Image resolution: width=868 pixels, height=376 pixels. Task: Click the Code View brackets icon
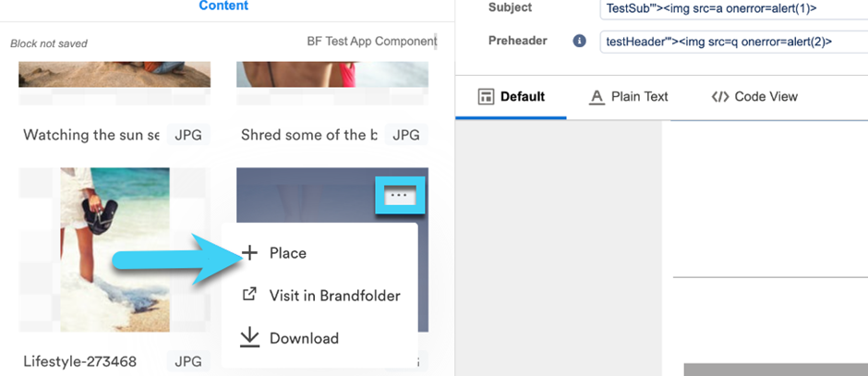(x=719, y=97)
